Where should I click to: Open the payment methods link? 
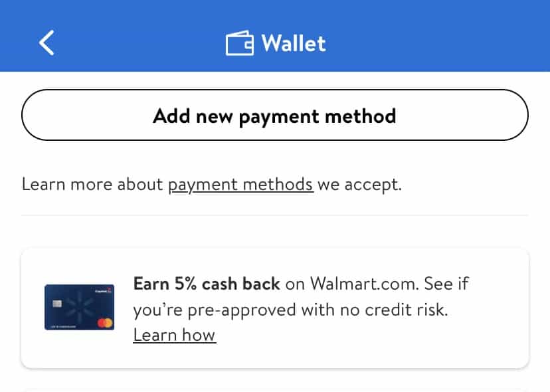tap(240, 185)
